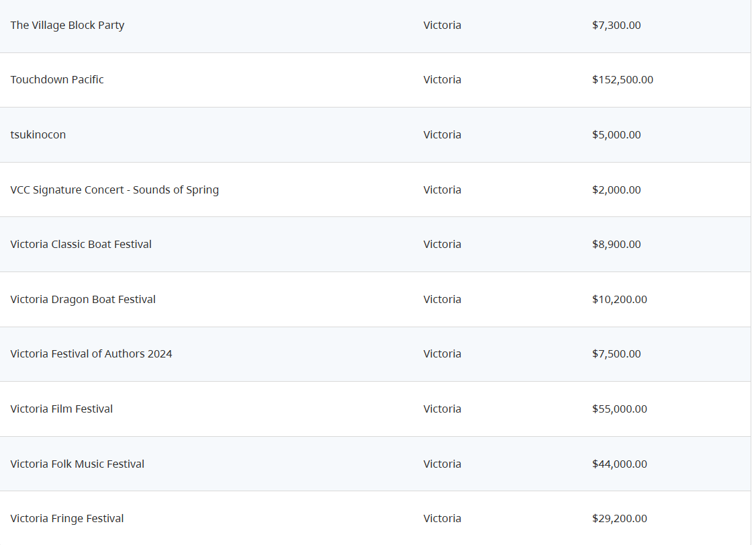Click the $8,900.00 amount value
756x545 pixels.
(616, 244)
